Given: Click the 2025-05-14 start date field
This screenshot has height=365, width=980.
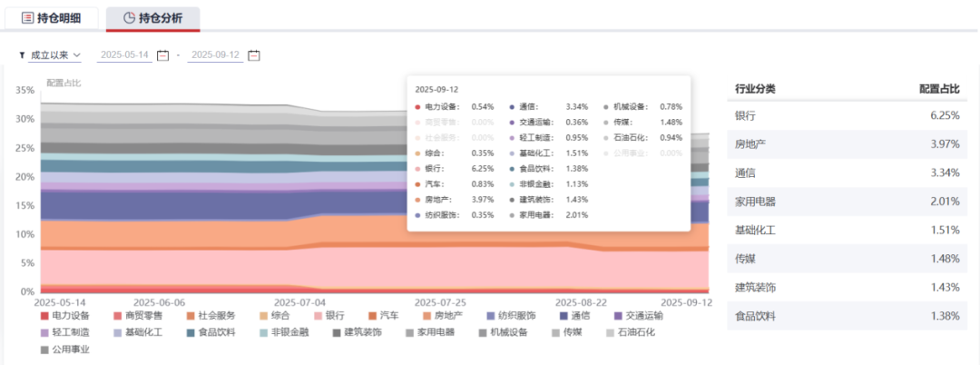Looking at the screenshot, I should tap(124, 55).
